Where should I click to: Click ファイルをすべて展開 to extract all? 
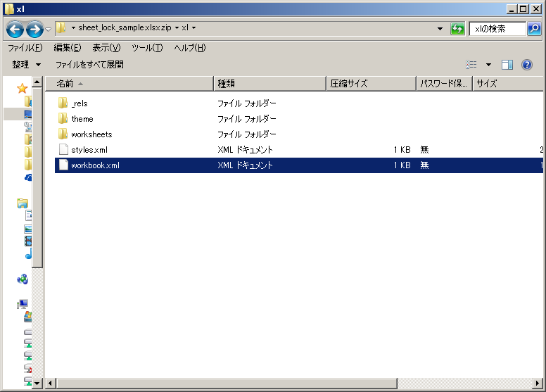[x=89, y=65]
